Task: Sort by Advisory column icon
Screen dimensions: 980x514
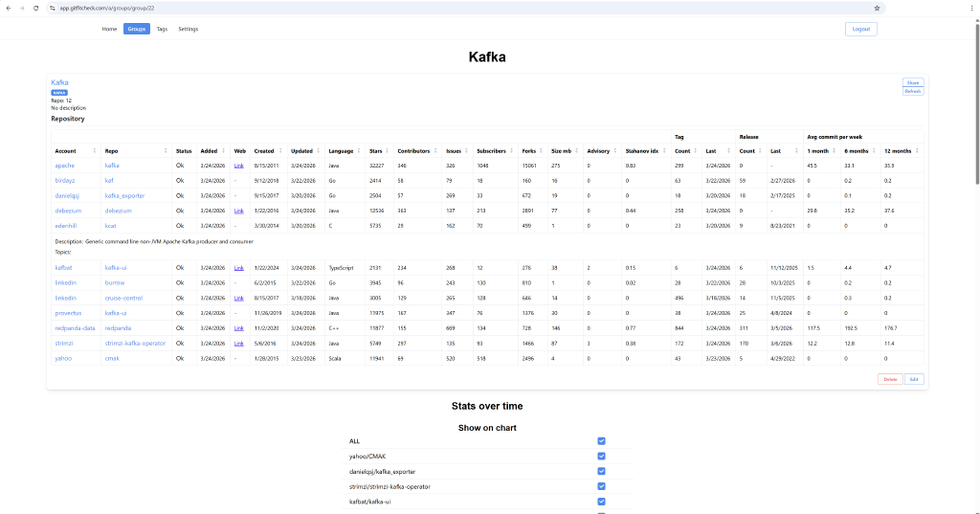Action: [615, 150]
